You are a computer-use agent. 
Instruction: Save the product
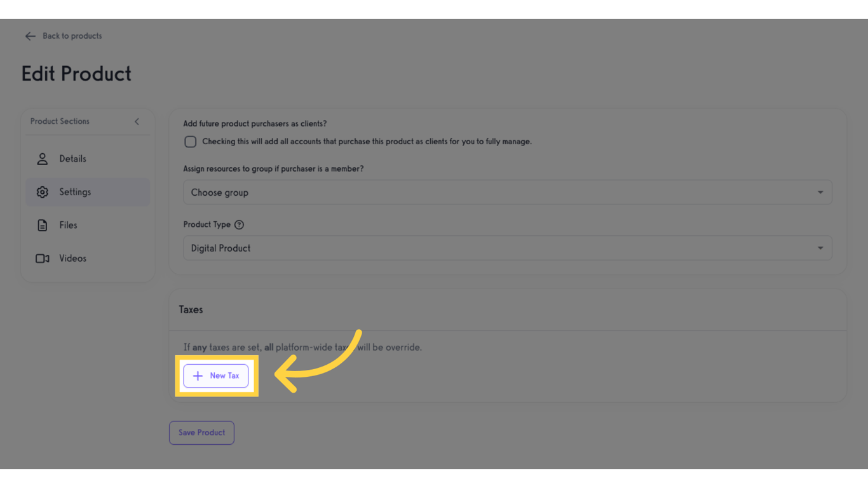(x=201, y=432)
